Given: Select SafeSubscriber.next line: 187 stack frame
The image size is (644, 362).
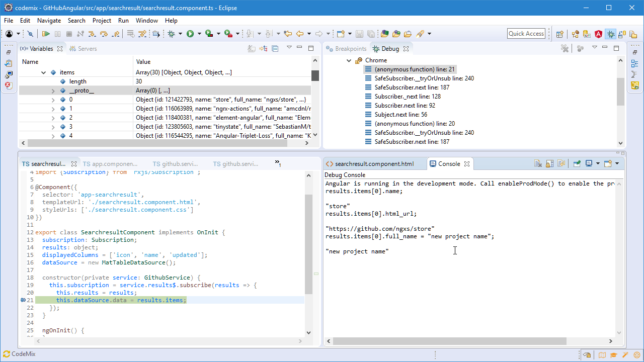Looking at the screenshot, I should click(412, 87).
